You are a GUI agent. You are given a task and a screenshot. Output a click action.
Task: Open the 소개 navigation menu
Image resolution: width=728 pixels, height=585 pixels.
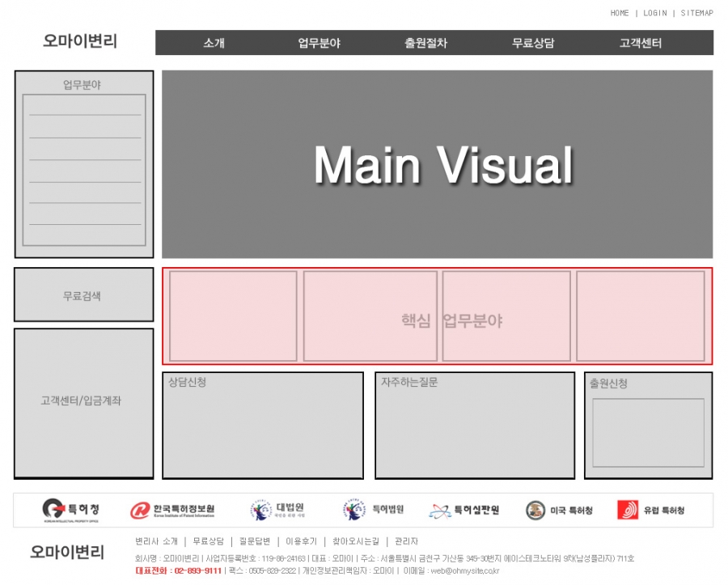[214, 43]
